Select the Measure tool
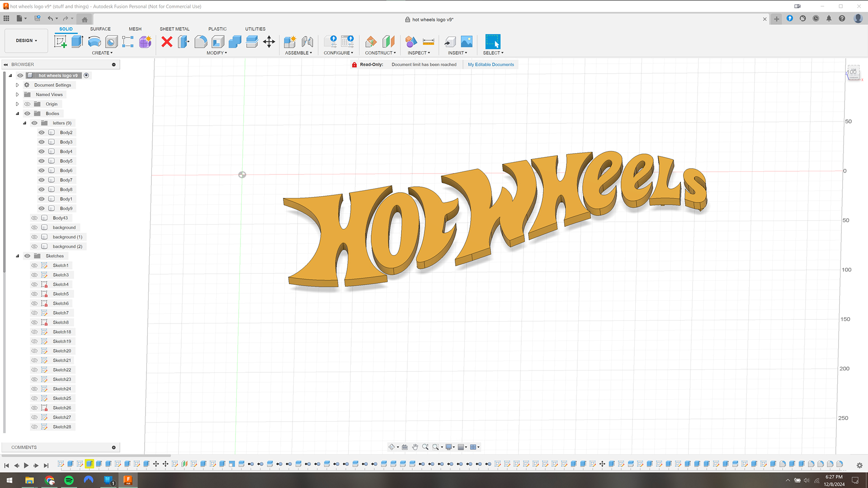Viewport: 868px width, 488px height. click(x=428, y=42)
